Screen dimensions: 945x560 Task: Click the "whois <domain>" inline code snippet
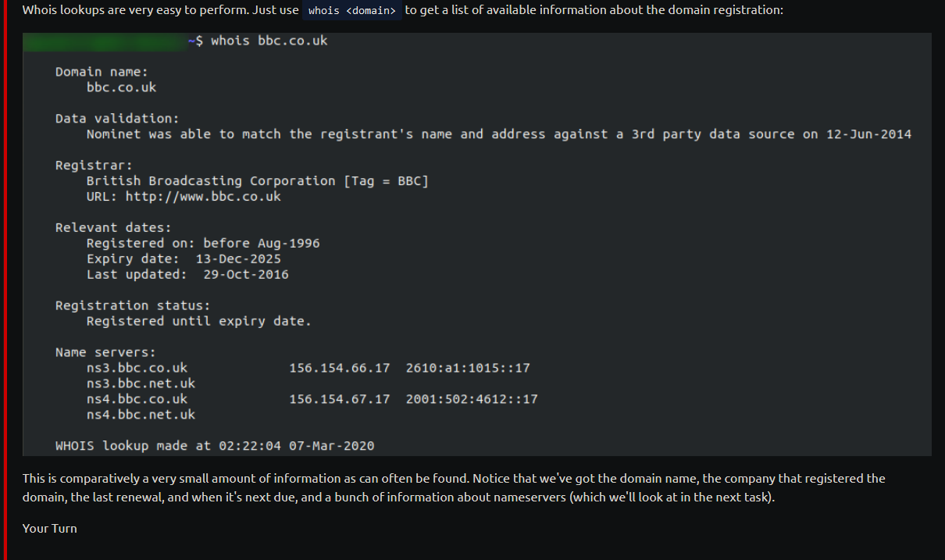[352, 11]
